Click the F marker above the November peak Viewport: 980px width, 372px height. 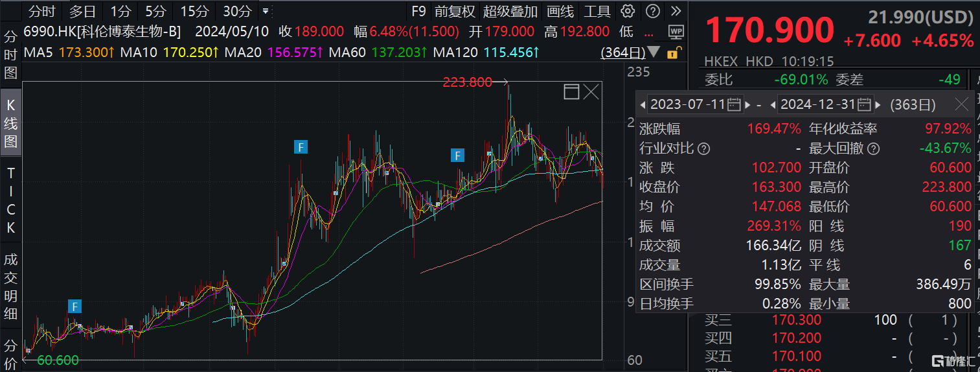301,147
